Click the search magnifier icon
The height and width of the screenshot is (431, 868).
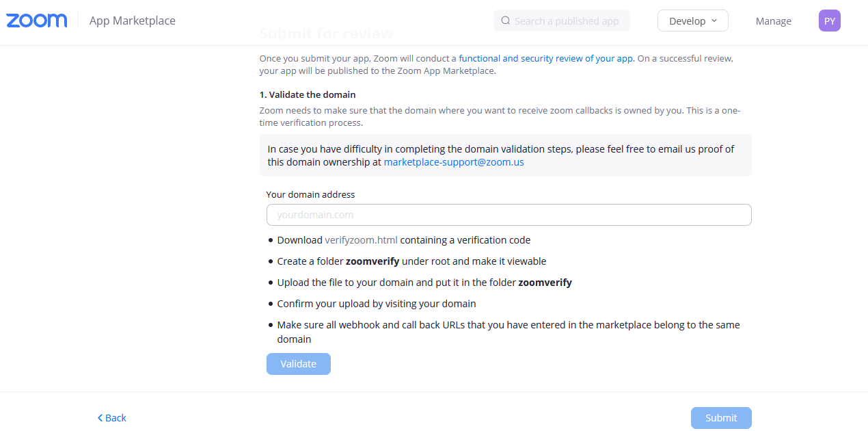tap(506, 21)
